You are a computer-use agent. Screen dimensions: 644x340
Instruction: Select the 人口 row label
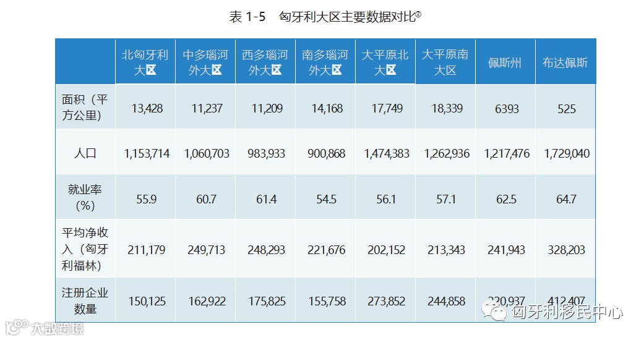click(85, 153)
